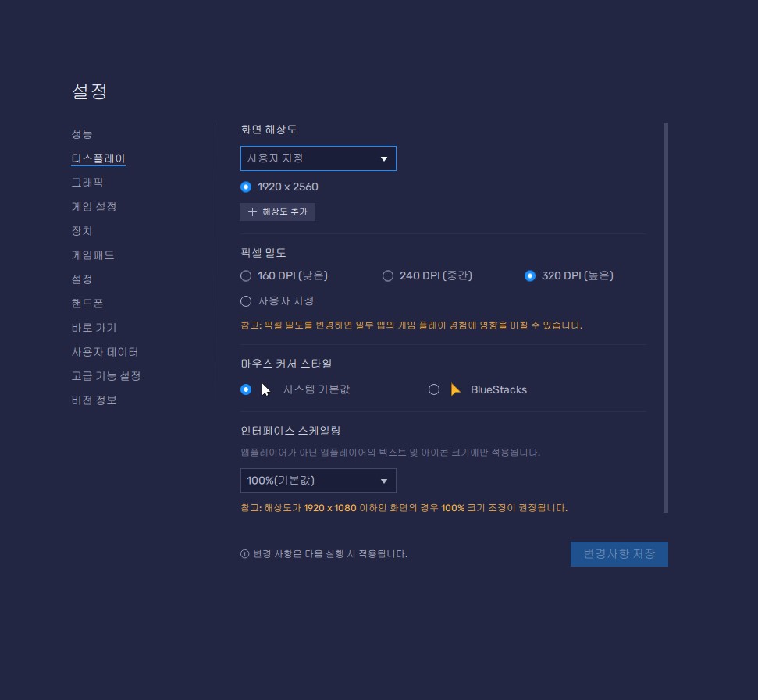Open the 고급 기능 설정 section
Image resolution: width=758 pixels, height=700 pixels.
click(105, 376)
